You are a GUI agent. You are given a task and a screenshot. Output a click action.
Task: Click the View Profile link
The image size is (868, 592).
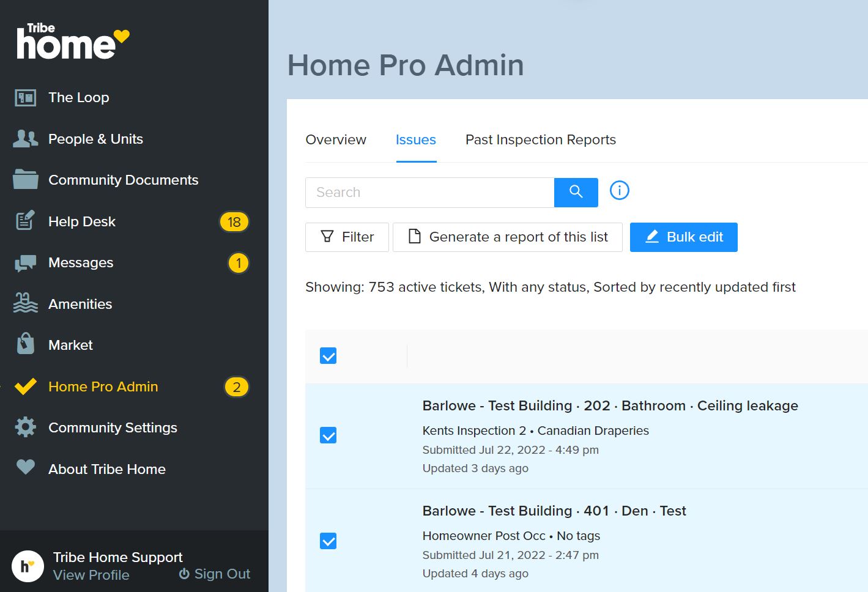[x=91, y=575]
